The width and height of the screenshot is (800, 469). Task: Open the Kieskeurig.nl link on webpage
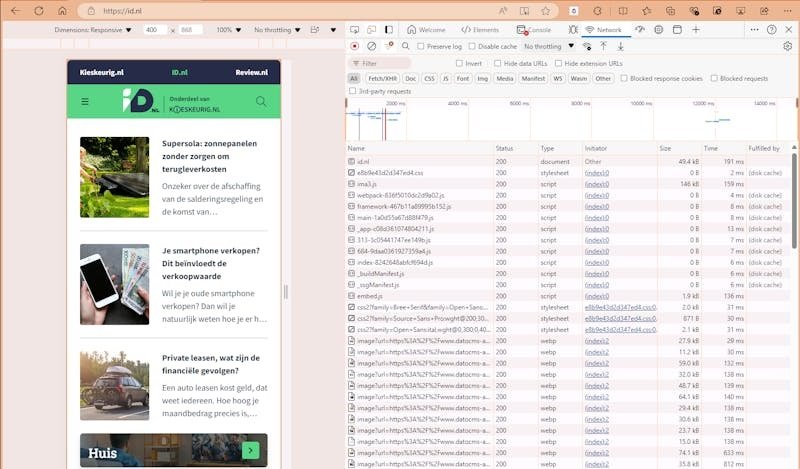tap(102, 72)
